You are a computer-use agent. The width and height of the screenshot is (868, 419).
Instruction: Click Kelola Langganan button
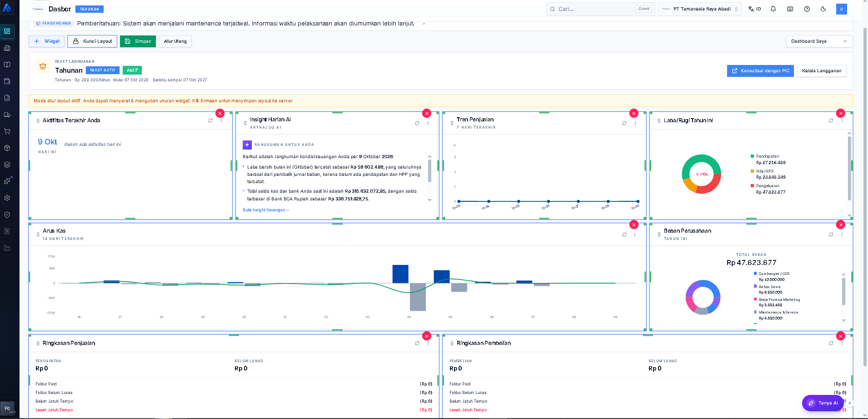tap(821, 71)
